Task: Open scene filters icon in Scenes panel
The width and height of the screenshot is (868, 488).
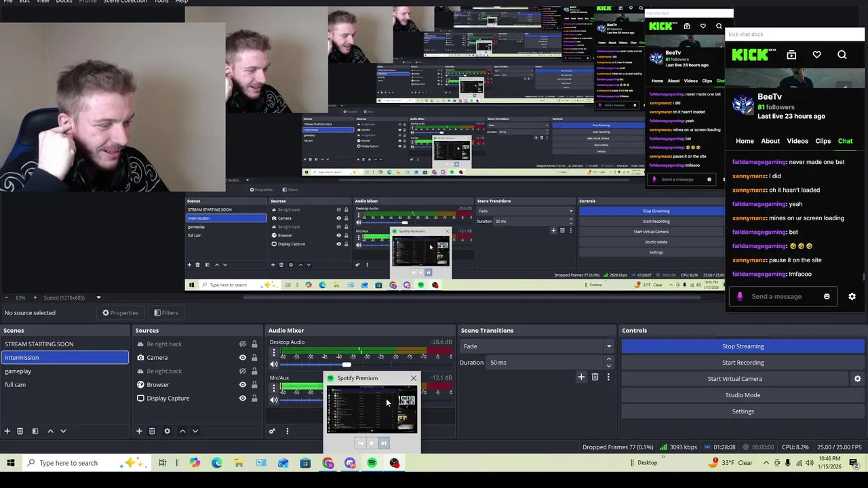Action: (35, 431)
